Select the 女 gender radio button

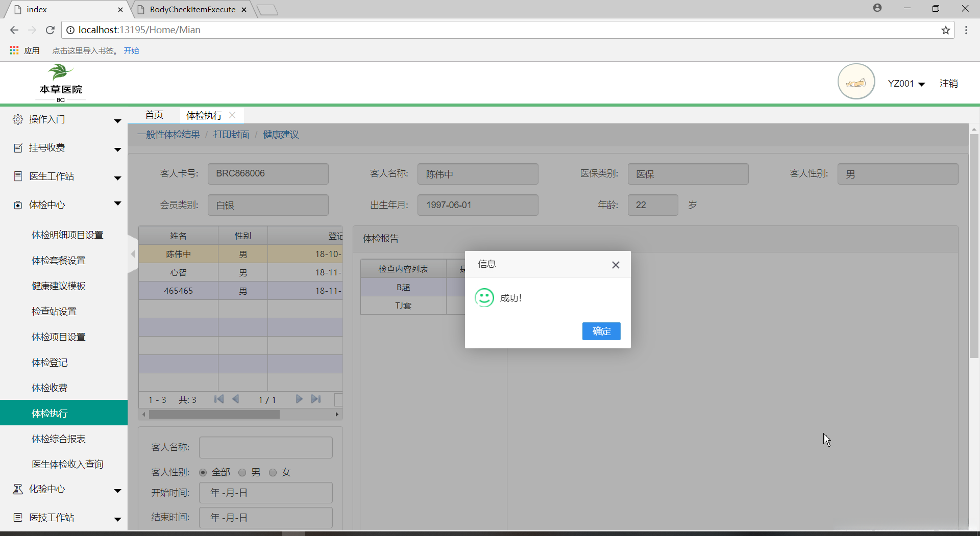tap(273, 472)
